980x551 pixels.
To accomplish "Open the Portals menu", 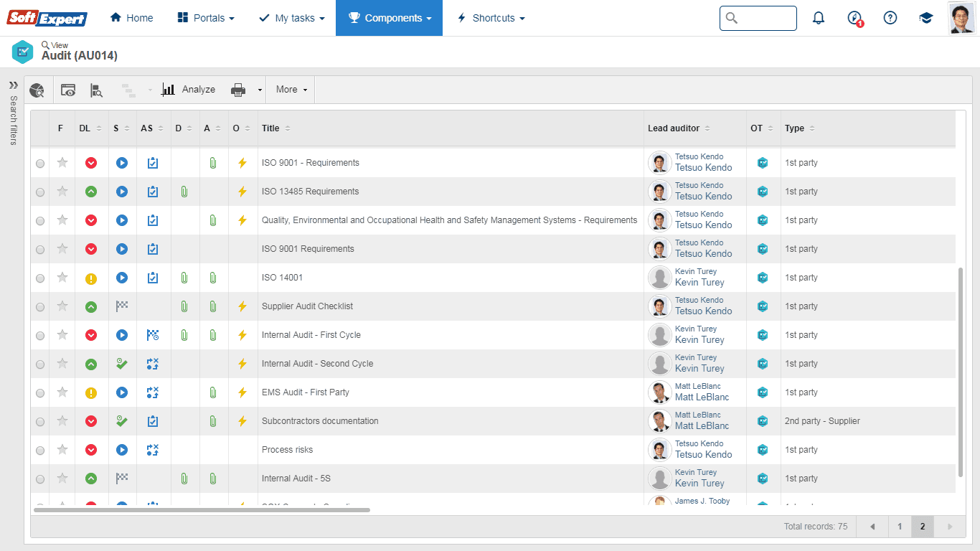I will tap(206, 18).
